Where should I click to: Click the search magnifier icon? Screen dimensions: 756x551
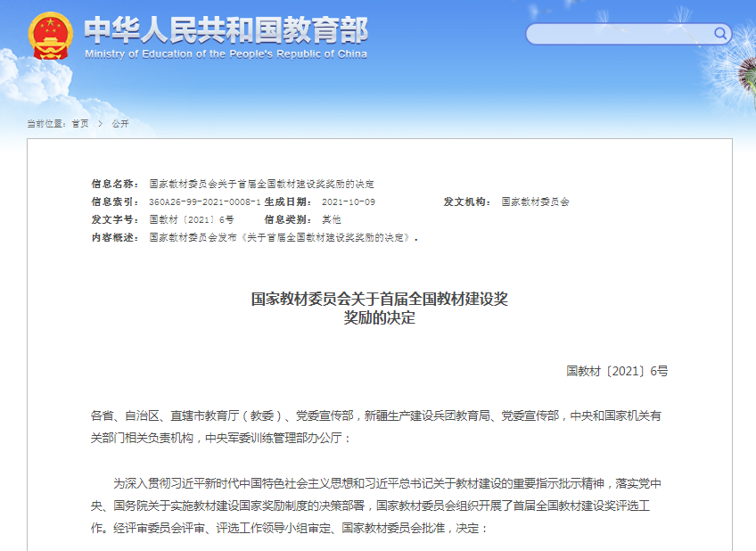(x=720, y=33)
